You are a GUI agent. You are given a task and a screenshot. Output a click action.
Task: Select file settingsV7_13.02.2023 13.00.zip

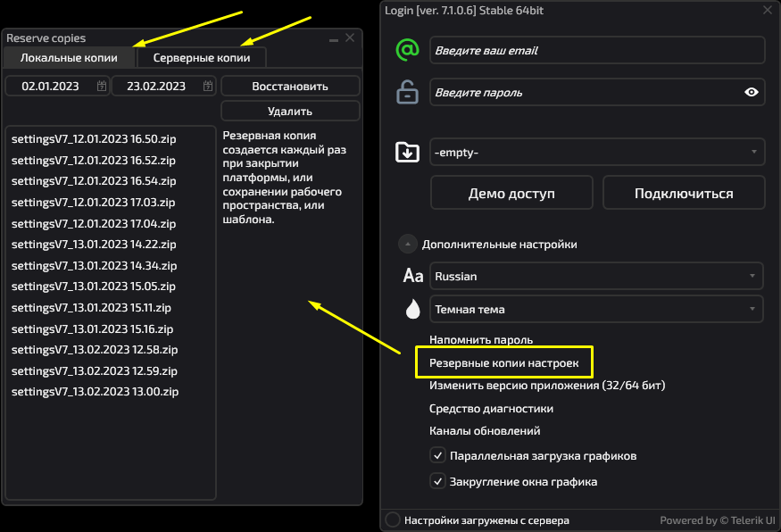coord(94,391)
